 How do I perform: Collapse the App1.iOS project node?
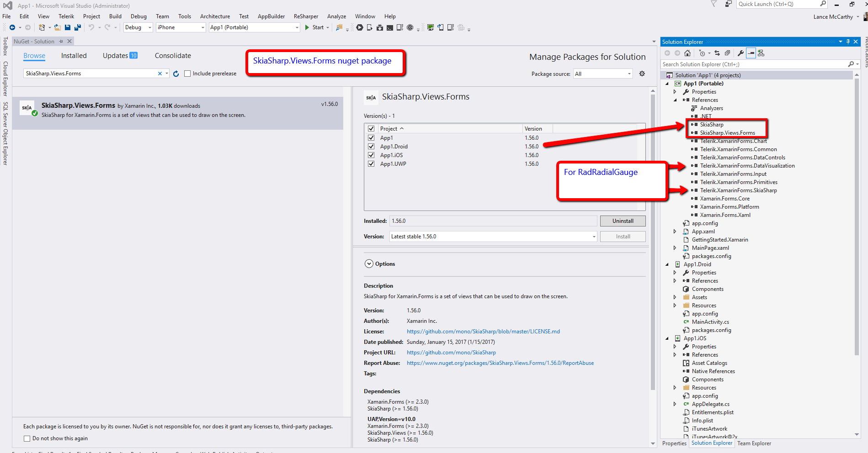[x=667, y=338]
